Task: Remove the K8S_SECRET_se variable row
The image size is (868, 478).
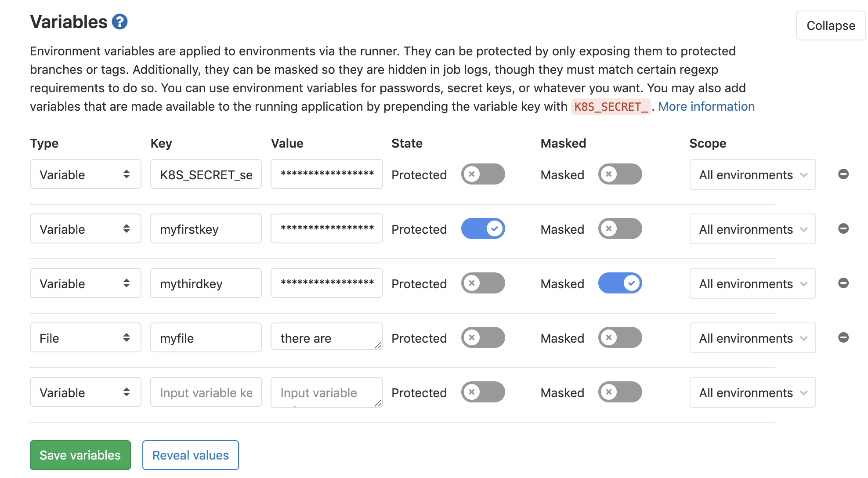Action: [843, 174]
